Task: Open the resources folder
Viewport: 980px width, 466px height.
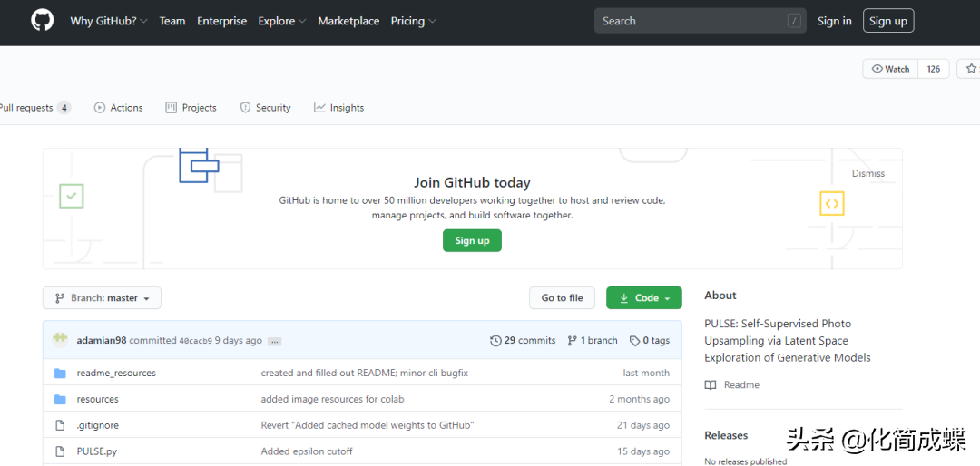Action: (97, 399)
